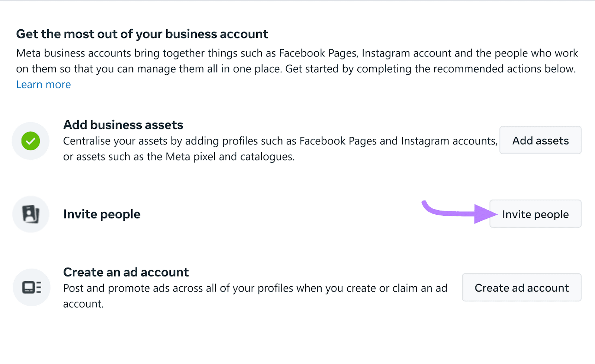Click the Invite people button the arrow points to
This screenshot has width=595, height=364.
coord(535,214)
